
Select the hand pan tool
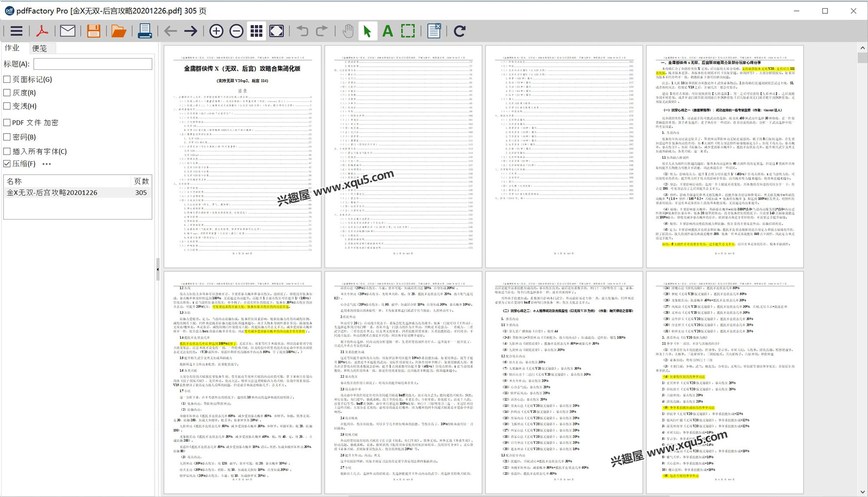point(348,31)
